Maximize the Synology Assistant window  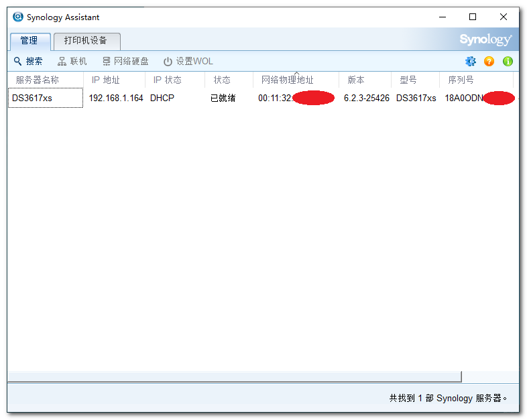(x=473, y=17)
